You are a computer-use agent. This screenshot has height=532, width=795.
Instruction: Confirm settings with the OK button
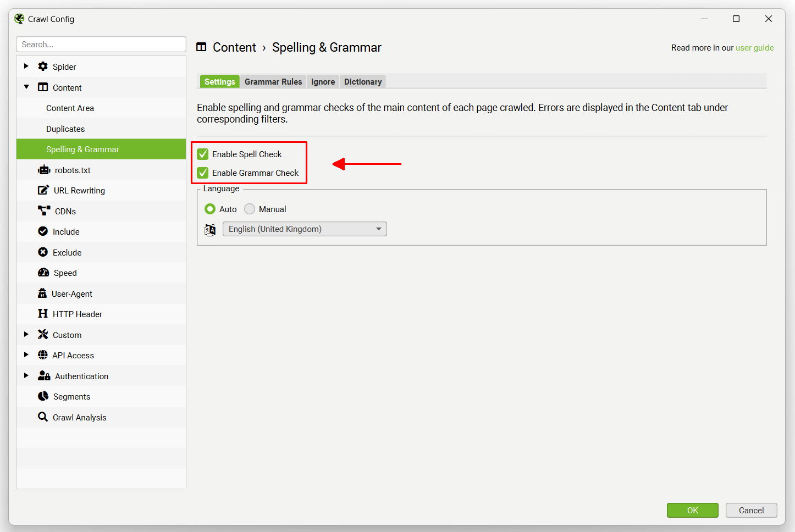click(x=692, y=510)
